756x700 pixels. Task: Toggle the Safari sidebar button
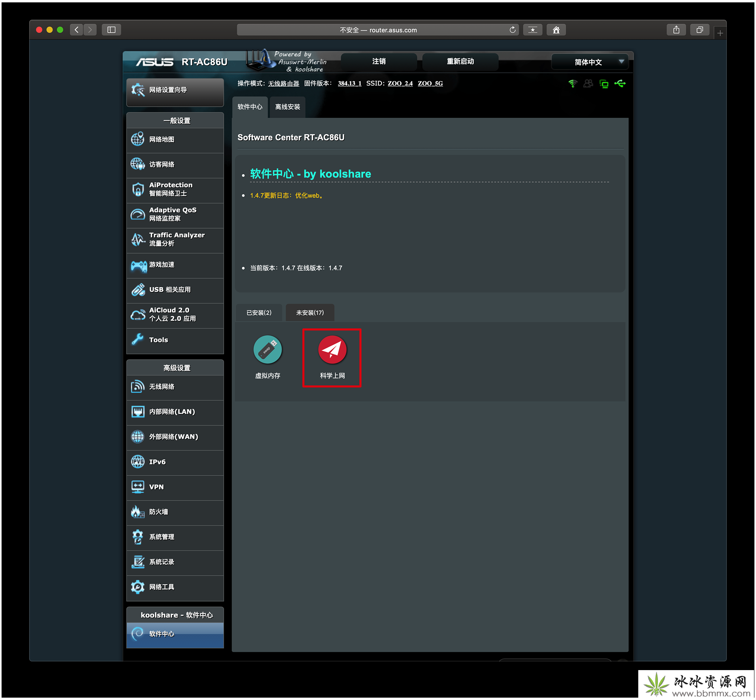(111, 30)
